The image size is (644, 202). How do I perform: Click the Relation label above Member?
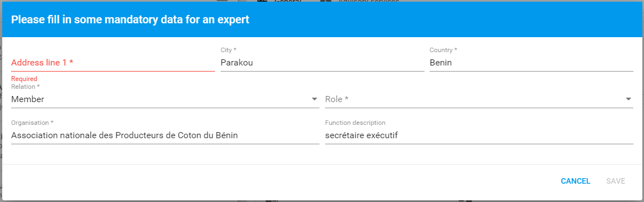(26, 87)
